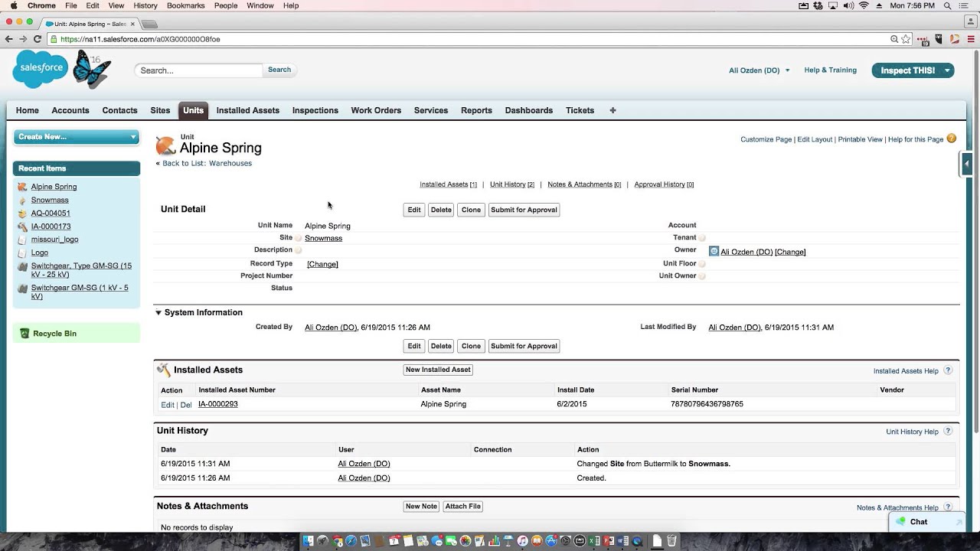
Task: Open the History menu in menu bar
Action: click(145, 5)
